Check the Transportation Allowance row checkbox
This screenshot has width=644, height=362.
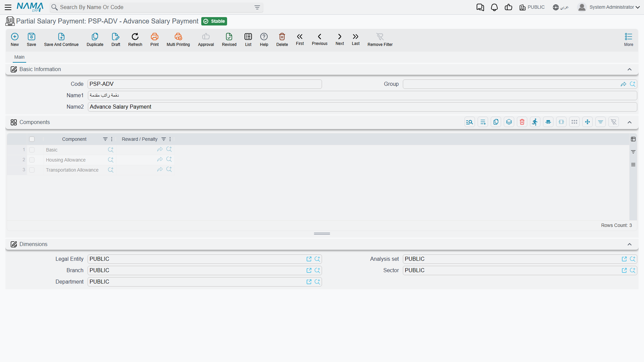pyautogui.click(x=32, y=170)
